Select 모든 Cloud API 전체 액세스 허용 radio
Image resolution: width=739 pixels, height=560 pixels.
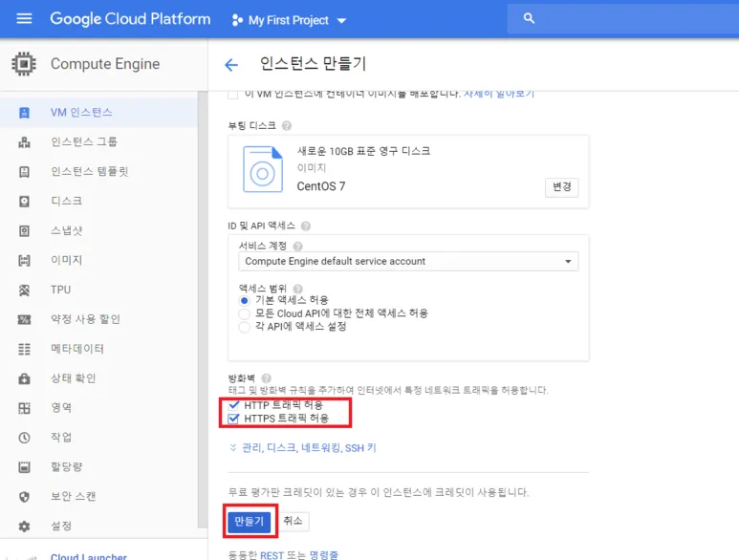[244, 313]
